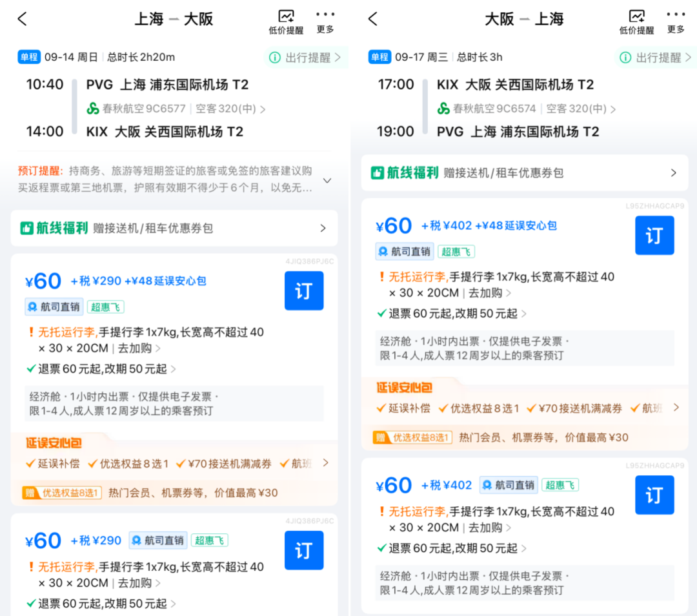697x616 pixels.
Task: Tap the back arrow on the Shanghai–Osaka page
Action: [22, 19]
